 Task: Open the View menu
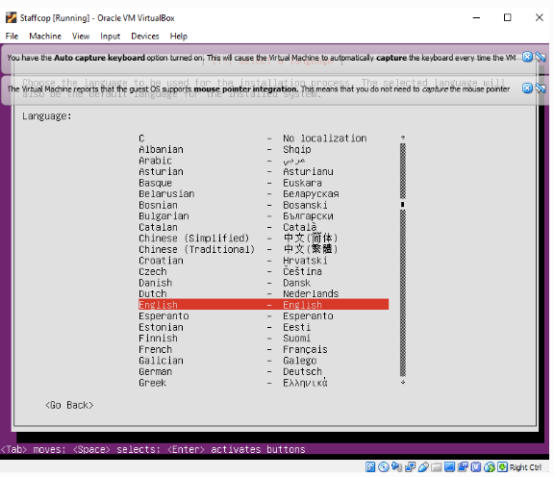(81, 36)
